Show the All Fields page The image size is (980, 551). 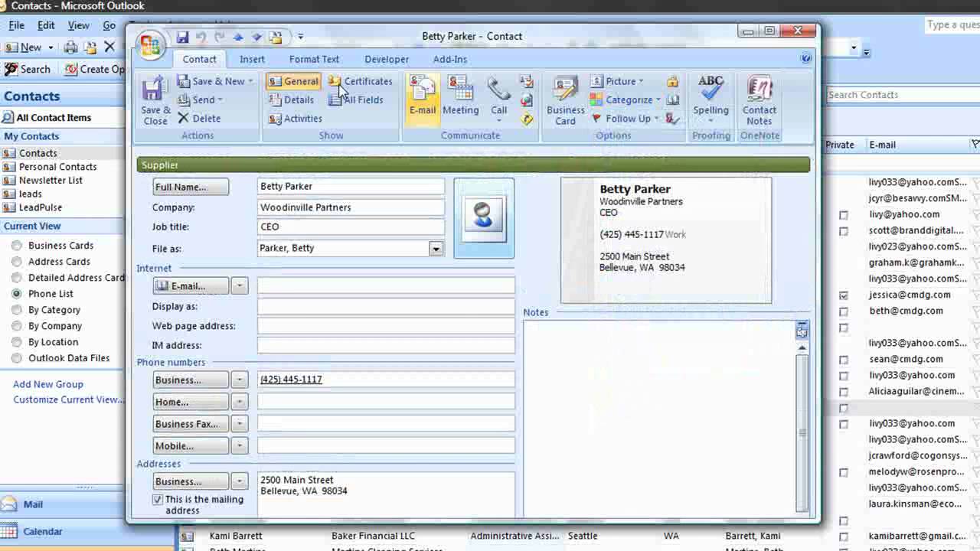click(x=356, y=99)
